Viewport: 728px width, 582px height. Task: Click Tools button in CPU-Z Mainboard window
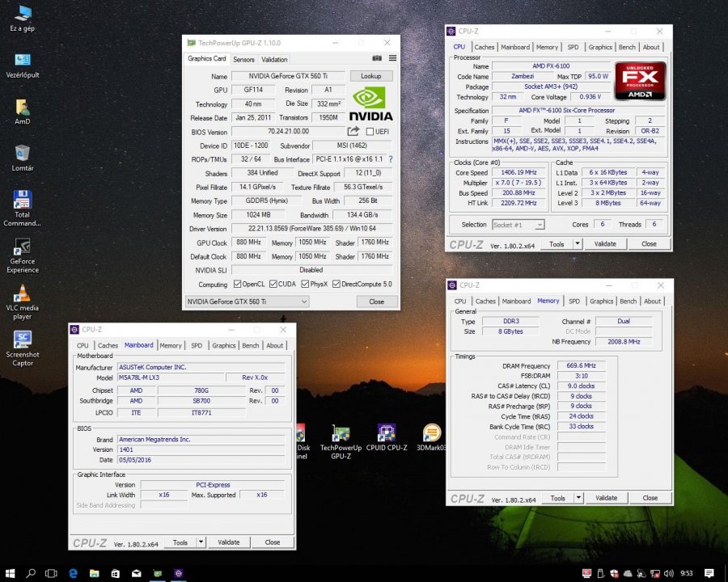[x=180, y=542]
